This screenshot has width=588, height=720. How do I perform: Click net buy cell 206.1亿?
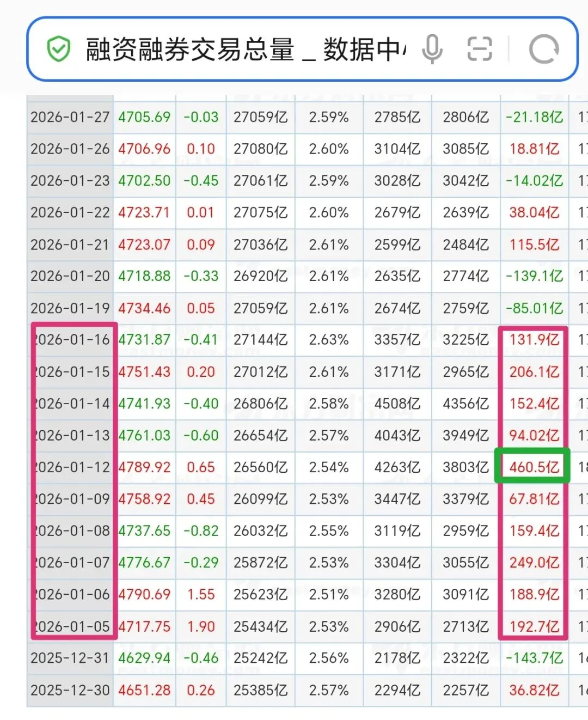pyautogui.click(x=534, y=372)
